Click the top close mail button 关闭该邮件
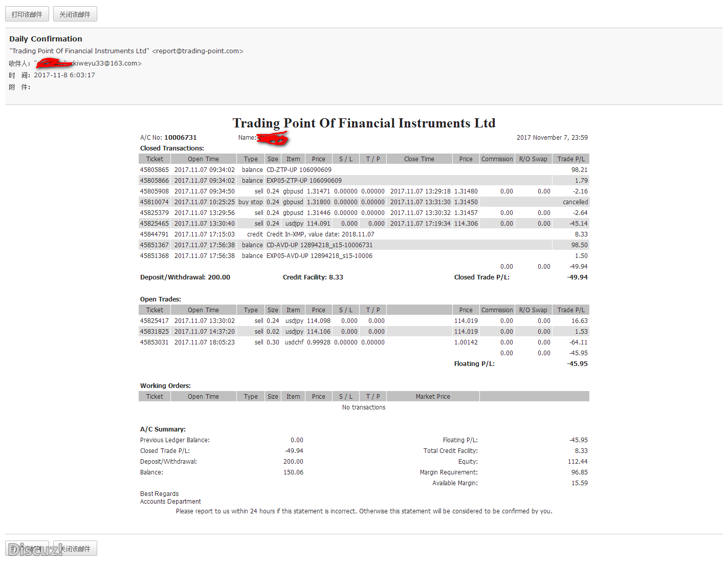 pos(75,14)
